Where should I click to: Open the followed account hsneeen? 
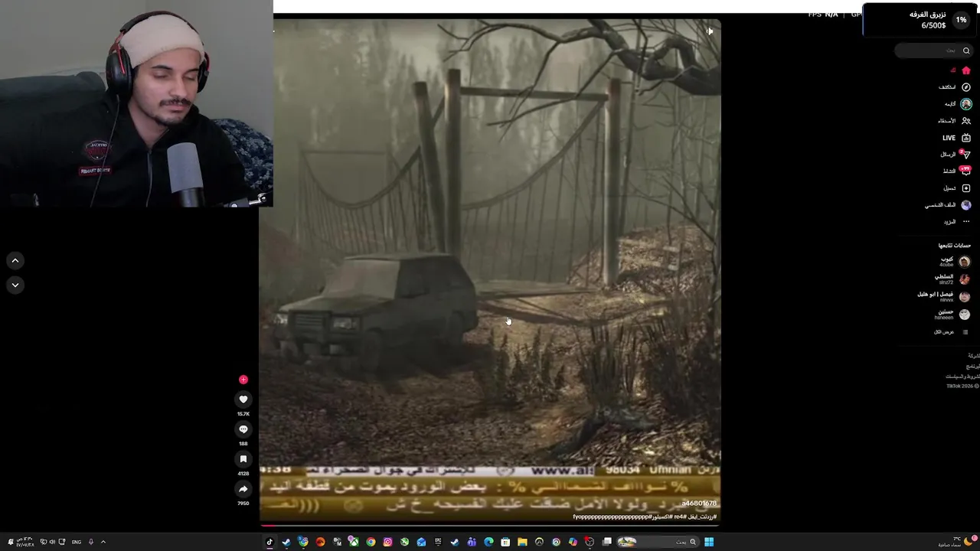click(x=952, y=314)
